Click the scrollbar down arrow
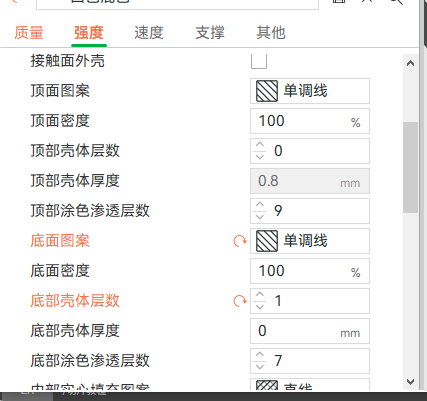Screen dimensions: 427x401 point(410,381)
